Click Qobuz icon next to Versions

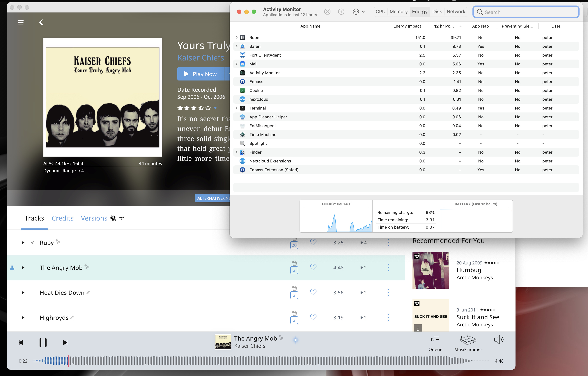tap(113, 218)
